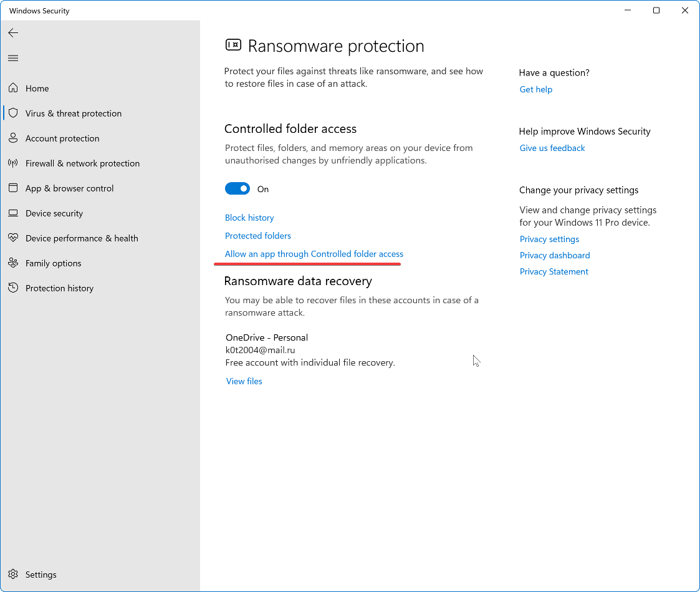Click the Get help link
Image resolution: width=700 pixels, height=592 pixels.
(535, 89)
